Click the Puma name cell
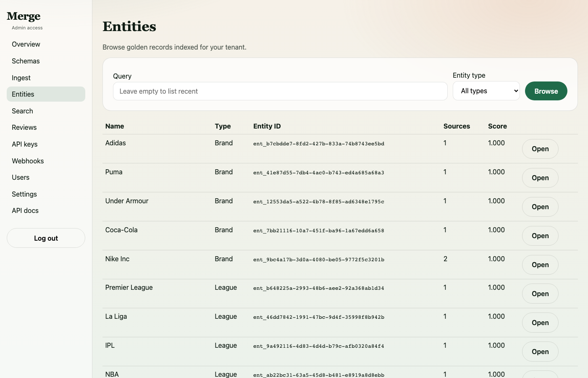The image size is (588, 378). (x=114, y=172)
